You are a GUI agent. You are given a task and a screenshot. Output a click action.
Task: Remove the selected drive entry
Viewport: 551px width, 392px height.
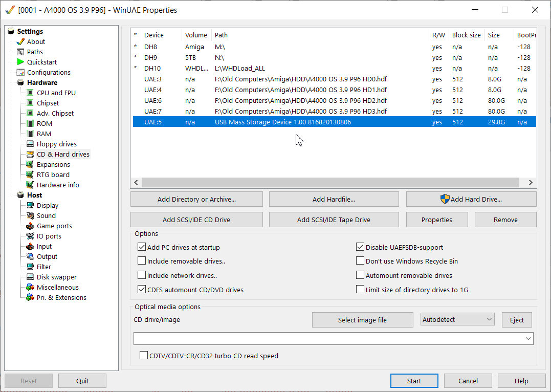505,220
